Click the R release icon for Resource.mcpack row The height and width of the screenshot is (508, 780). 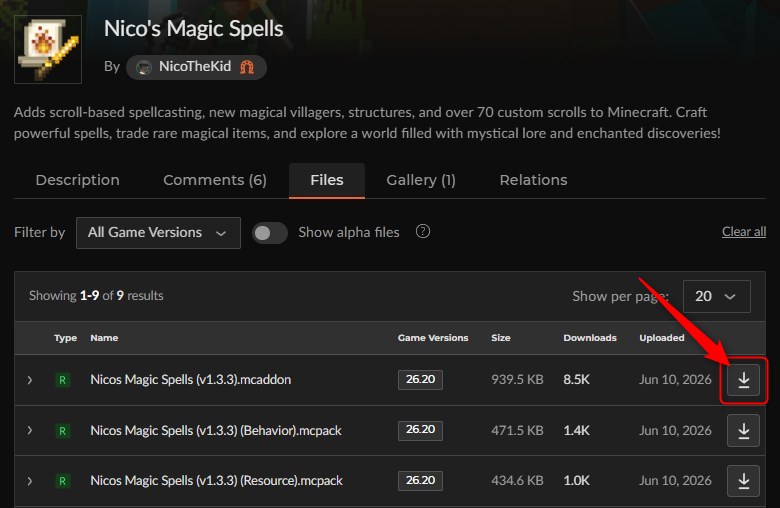(62, 481)
